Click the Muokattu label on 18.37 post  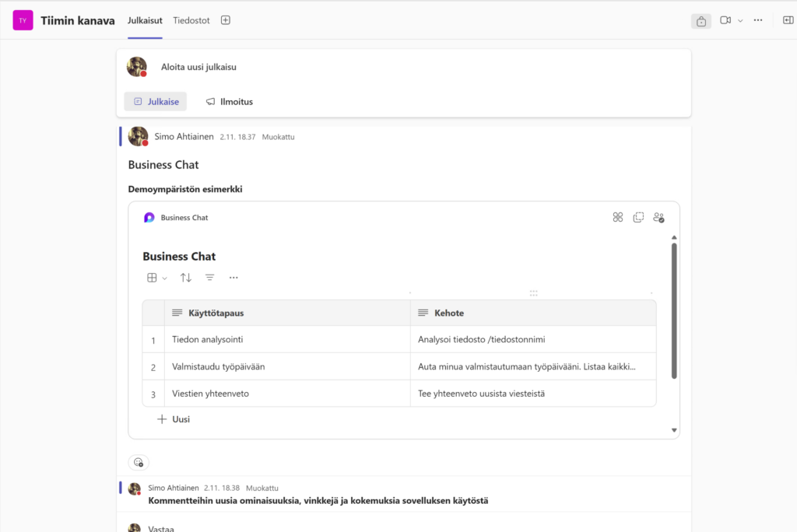pos(278,137)
